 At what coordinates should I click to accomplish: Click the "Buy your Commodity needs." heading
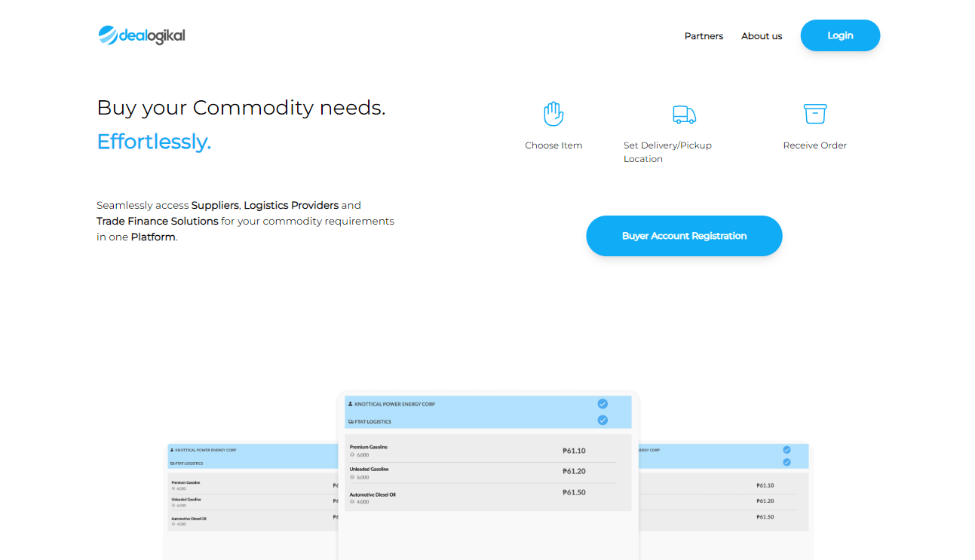(241, 108)
